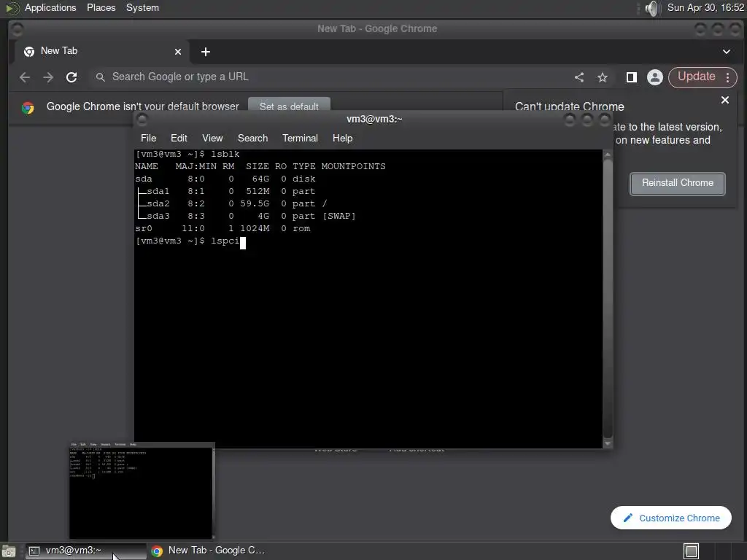
Task: Click the show desktop icon
Action: tap(9, 551)
